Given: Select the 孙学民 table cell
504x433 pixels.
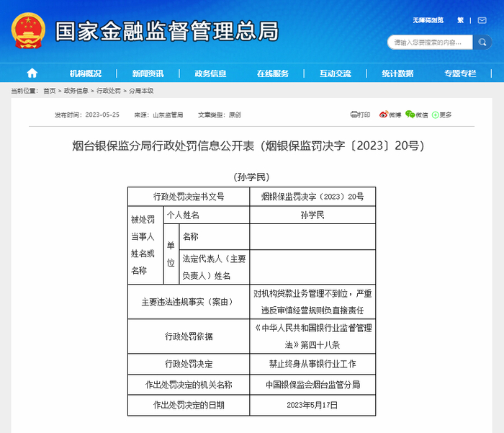Looking at the screenshot, I should (312, 215).
